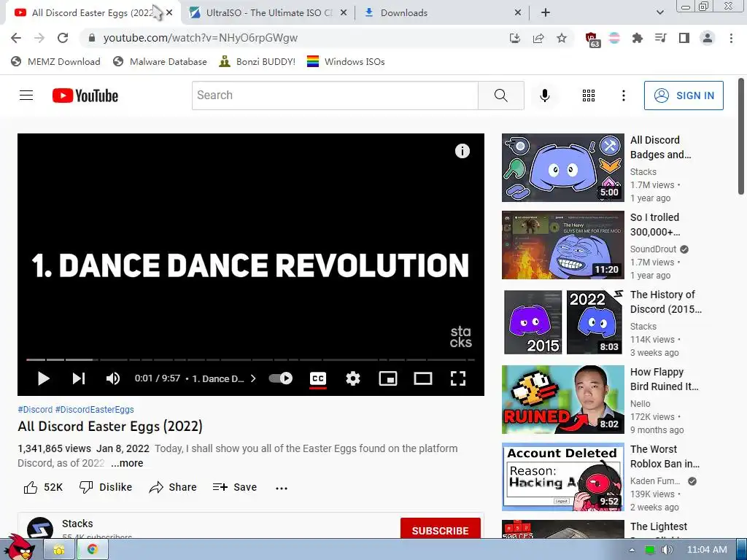The width and height of the screenshot is (747, 560).
Task: Open more actions ellipsis below video
Action: tap(282, 488)
